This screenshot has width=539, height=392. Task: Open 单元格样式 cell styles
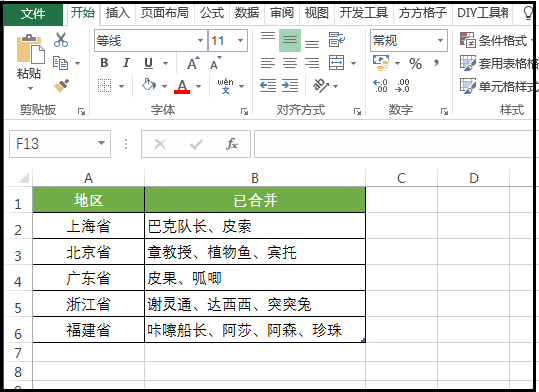click(x=499, y=86)
